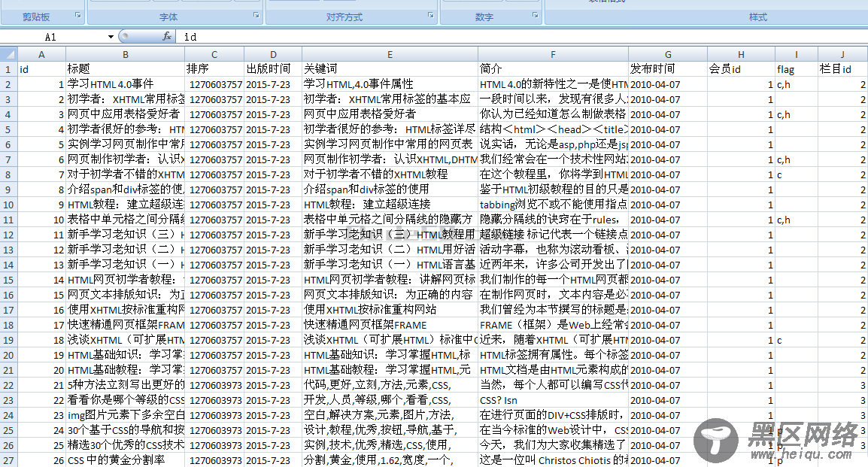868x467 pixels.
Task: Select column G header
Action: tap(668, 54)
